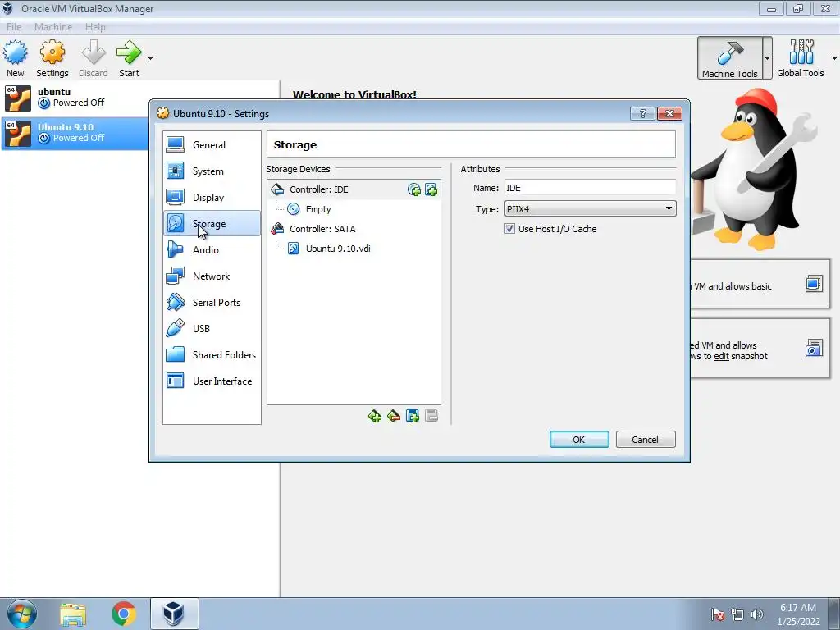Open the controller Type dropdown showing PIIX4
Image resolution: width=840 pixels, height=630 pixels.
point(590,209)
